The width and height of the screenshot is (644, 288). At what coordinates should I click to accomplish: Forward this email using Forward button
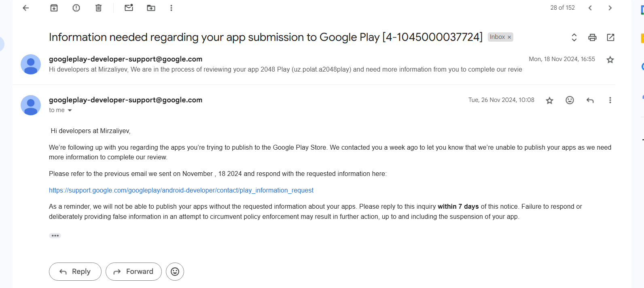(x=133, y=271)
